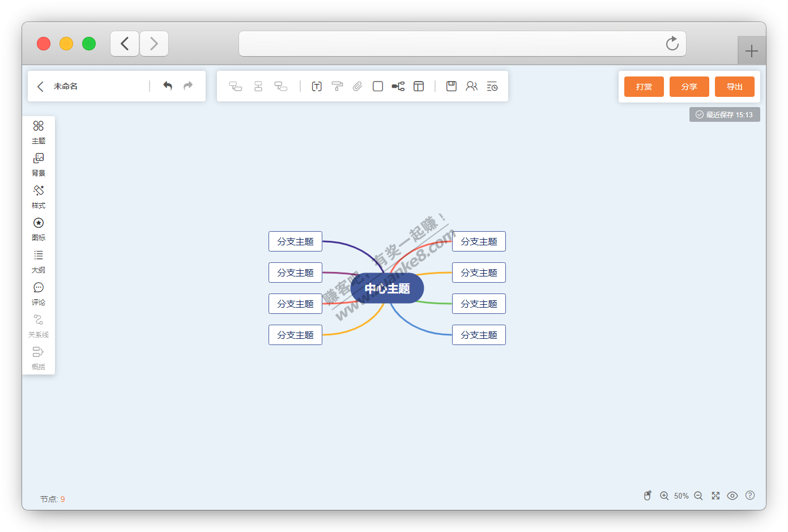Select the 关系线 relationship line tool

pos(39,326)
